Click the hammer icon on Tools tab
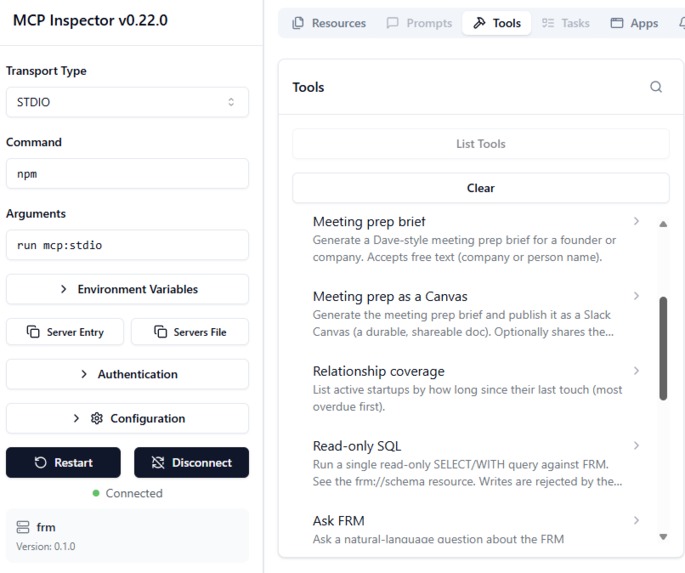 479,23
